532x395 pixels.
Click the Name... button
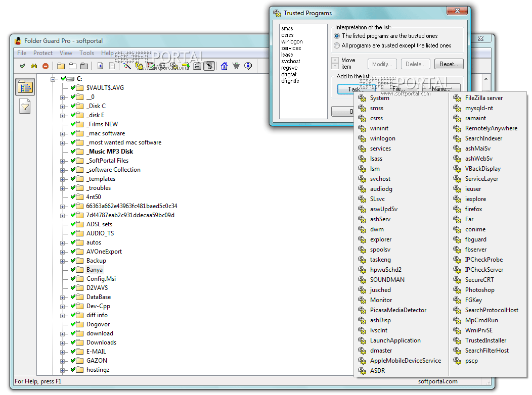tap(441, 89)
